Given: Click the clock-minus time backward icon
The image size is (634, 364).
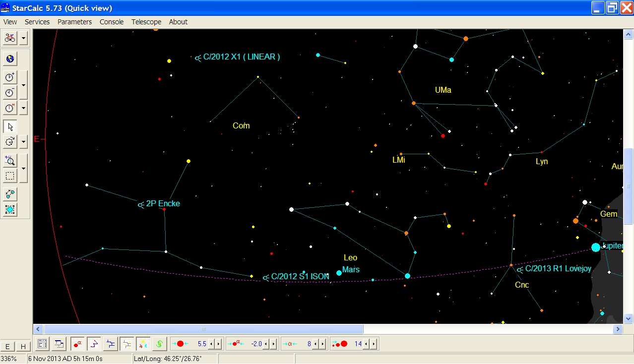Looking at the screenshot, I should click(x=10, y=92).
